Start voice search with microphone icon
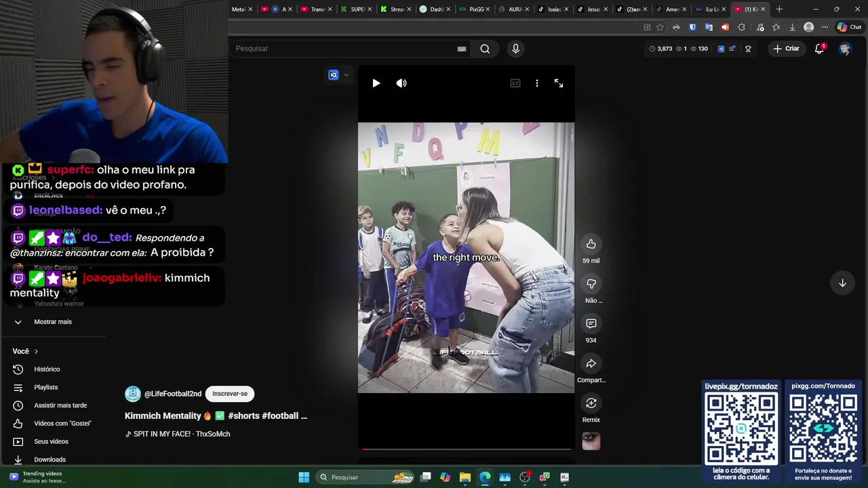The width and height of the screenshot is (868, 488). click(x=515, y=49)
